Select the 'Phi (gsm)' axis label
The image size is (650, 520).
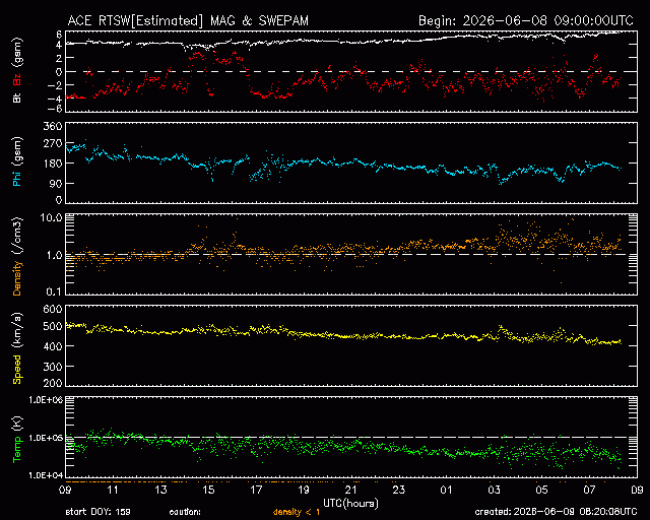[x=17, y=161]
